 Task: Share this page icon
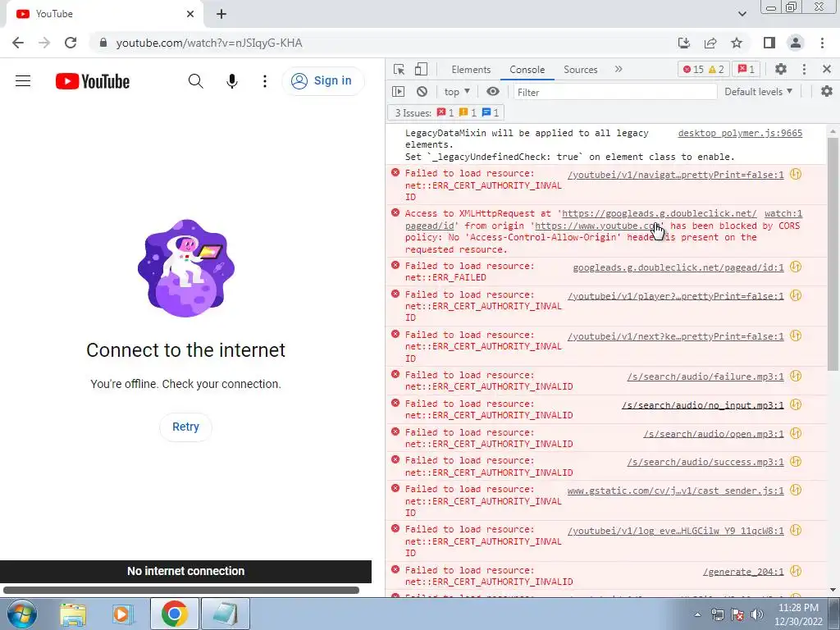tap(710, 43)
